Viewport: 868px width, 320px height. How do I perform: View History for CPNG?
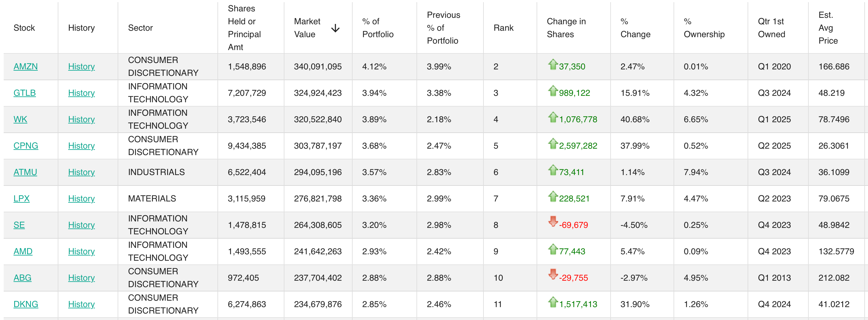click(81, 146)
